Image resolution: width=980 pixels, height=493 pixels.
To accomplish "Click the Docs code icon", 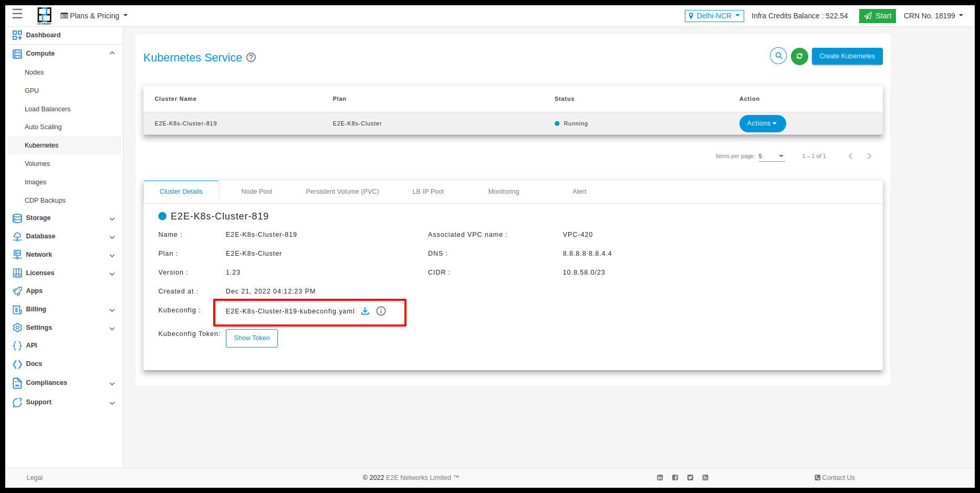I will pyautogui.click(x=17, y=364).
